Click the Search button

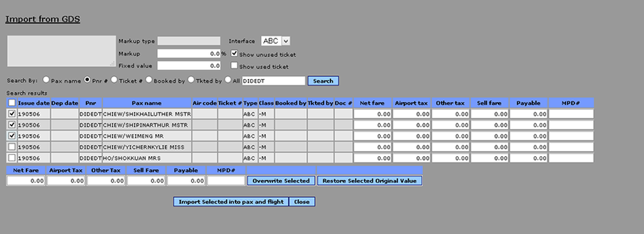(x=323, y=81)
